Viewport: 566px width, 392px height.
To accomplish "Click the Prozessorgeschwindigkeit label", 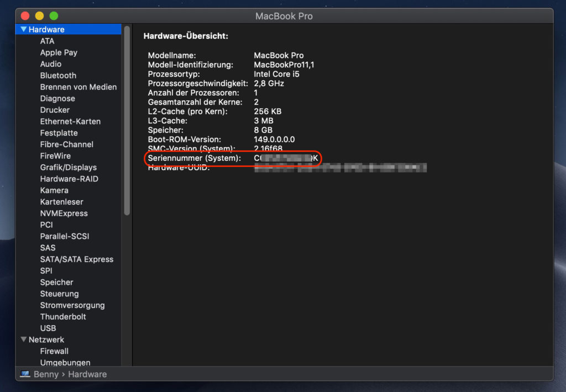I will point(198,83).
